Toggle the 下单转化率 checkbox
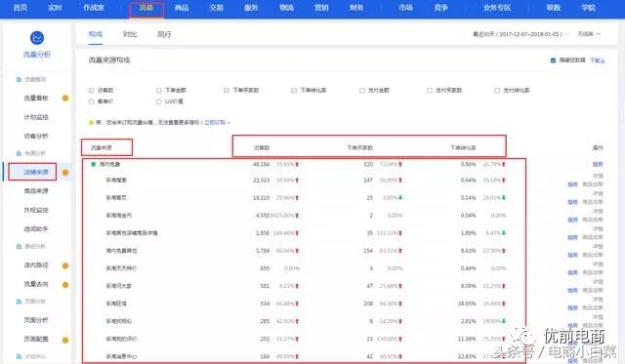625x364 pixels. coord(294,91)
